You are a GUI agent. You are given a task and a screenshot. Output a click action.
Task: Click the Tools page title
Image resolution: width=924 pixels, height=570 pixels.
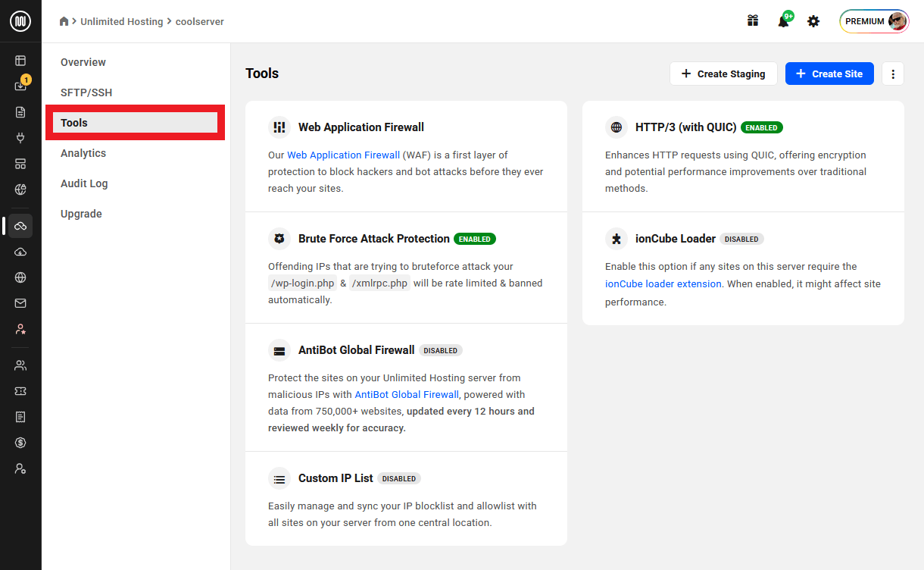[262, 74]
